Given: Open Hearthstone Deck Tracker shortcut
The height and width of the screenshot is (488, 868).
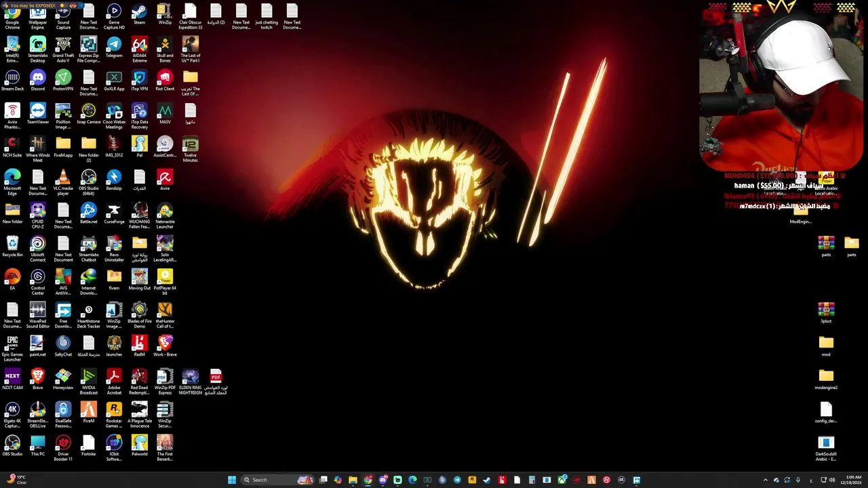Looking at the screenshot, I should tap(89, 316).
